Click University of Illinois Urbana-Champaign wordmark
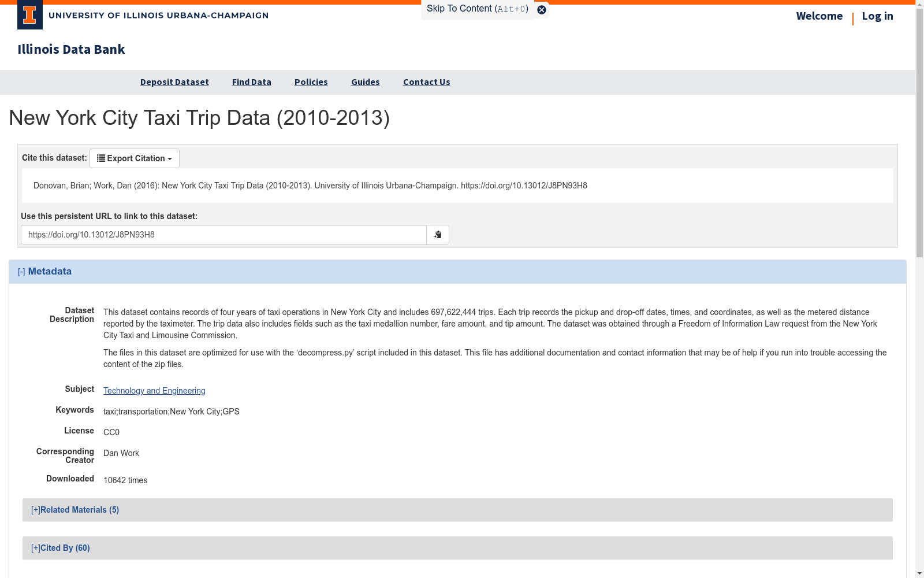The width and height of the screenshot is (924, 578). pyautogui.click(x=159, y=16)
